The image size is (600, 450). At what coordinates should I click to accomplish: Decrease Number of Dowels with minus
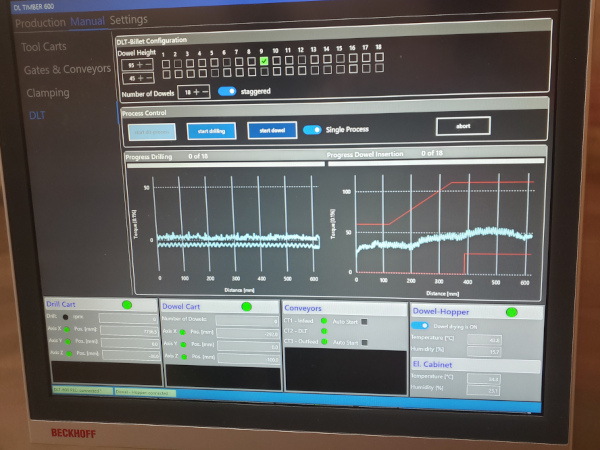205,91
